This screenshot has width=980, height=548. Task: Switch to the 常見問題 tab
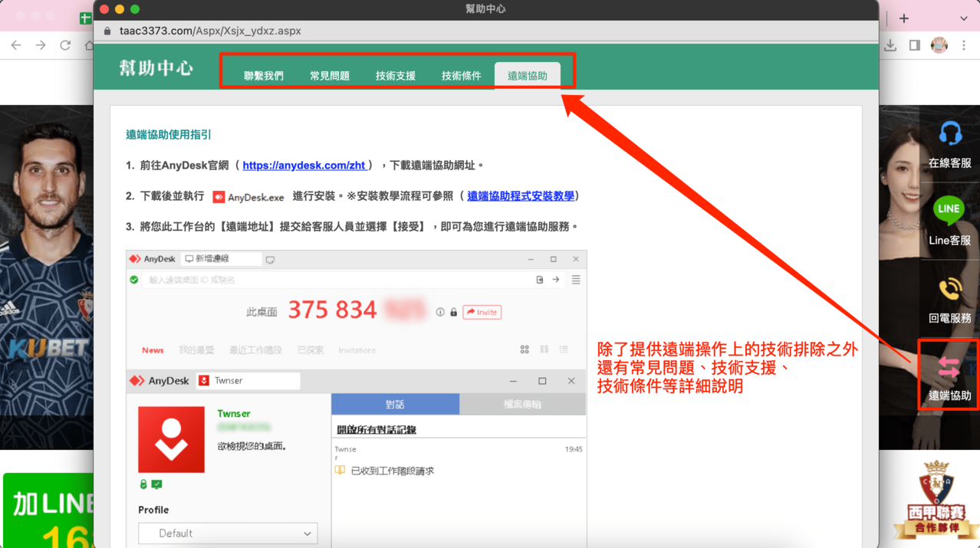pos(330,76)
